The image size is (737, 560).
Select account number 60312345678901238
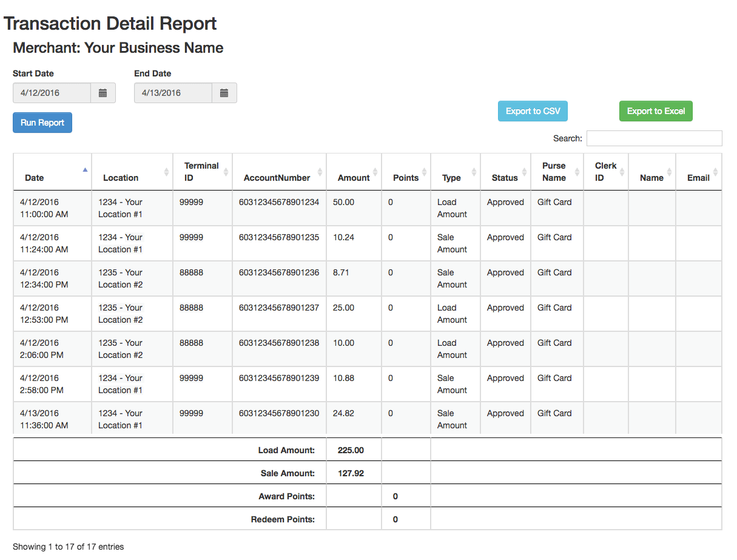(279, 343)
